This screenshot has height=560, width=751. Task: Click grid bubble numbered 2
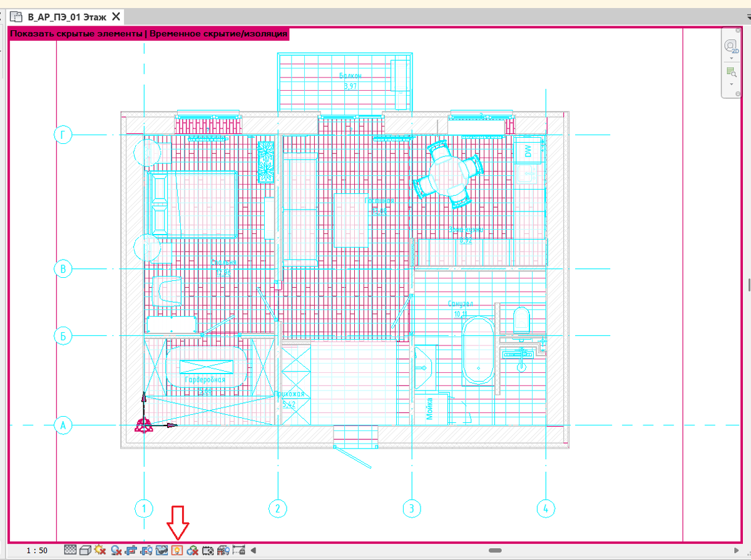tap(277, 508)
